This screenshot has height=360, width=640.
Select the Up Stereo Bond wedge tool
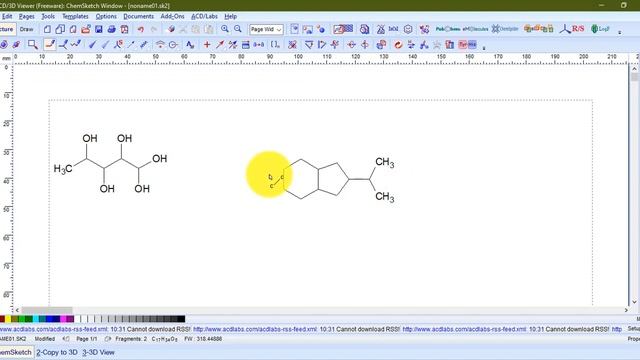pyautogui.click(x=92, y=44)
